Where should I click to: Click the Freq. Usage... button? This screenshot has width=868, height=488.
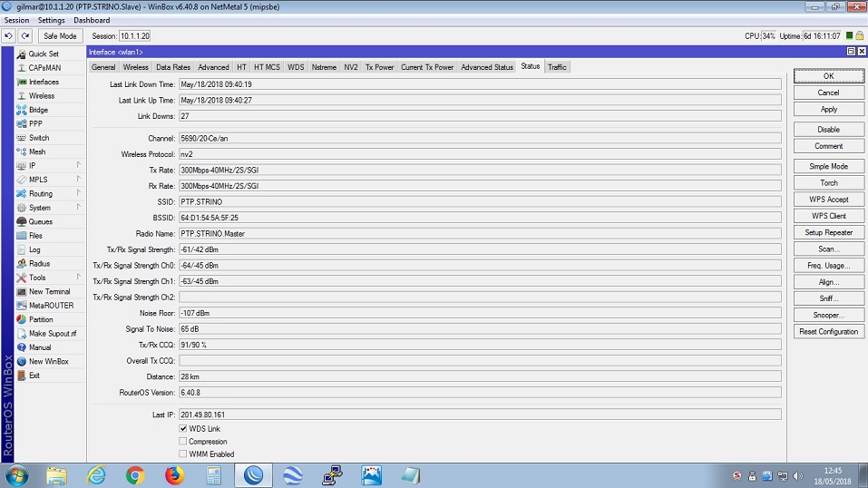click(x=829, y=266)
